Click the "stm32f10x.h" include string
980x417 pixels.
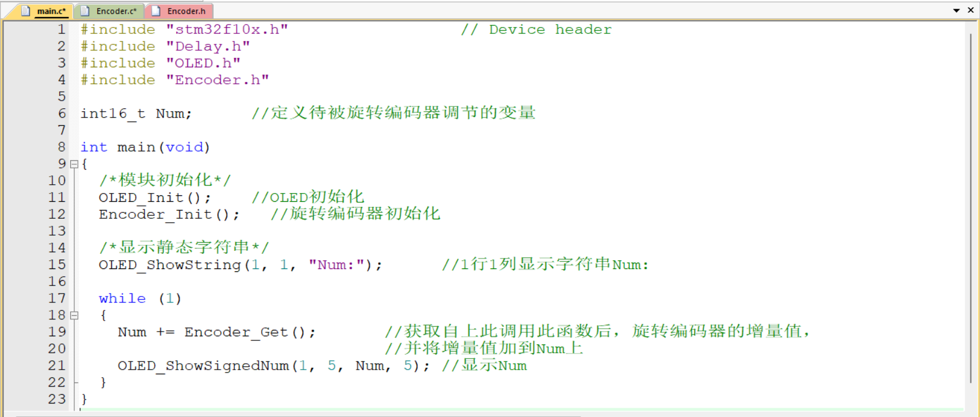click(227, 29)
